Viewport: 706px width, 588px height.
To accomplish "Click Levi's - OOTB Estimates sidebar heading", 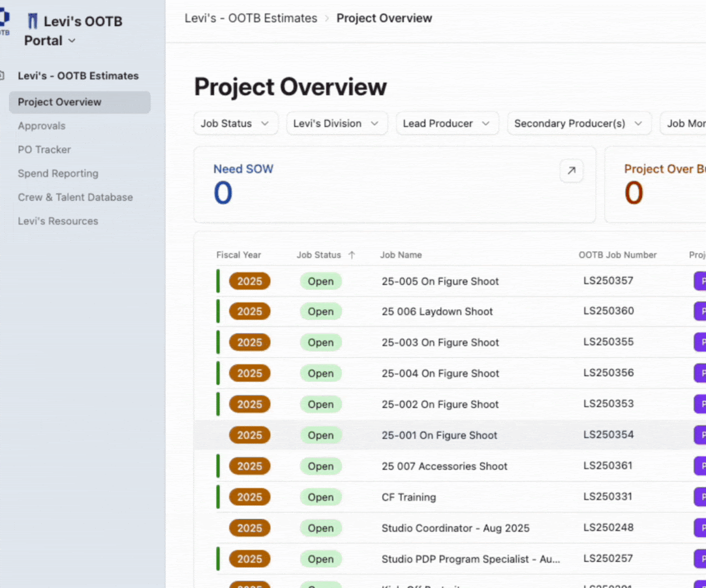I will tap(78, 76).
